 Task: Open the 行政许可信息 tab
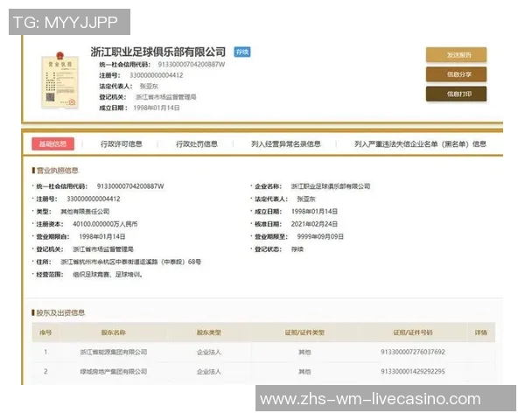(122, 144)
